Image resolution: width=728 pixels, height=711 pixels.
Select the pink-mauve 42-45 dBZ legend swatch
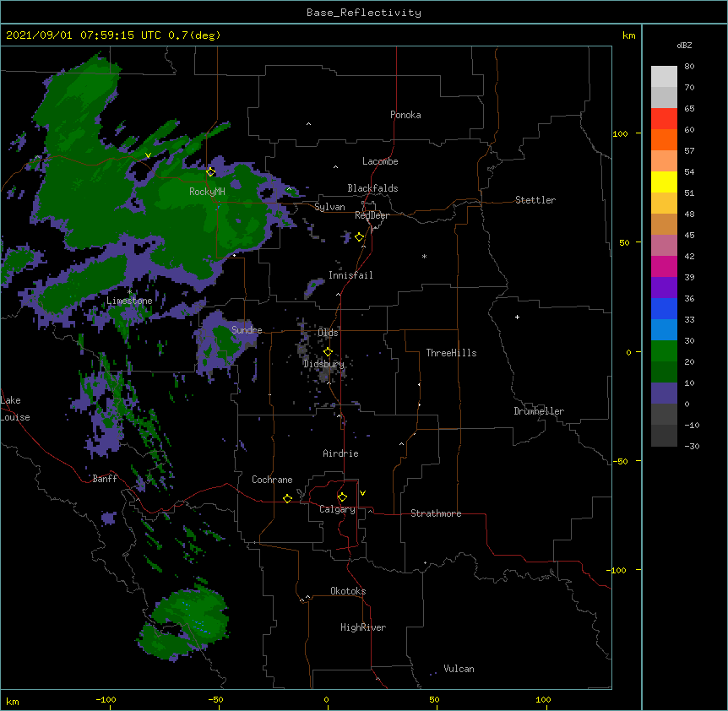click(x=664, y=246)
